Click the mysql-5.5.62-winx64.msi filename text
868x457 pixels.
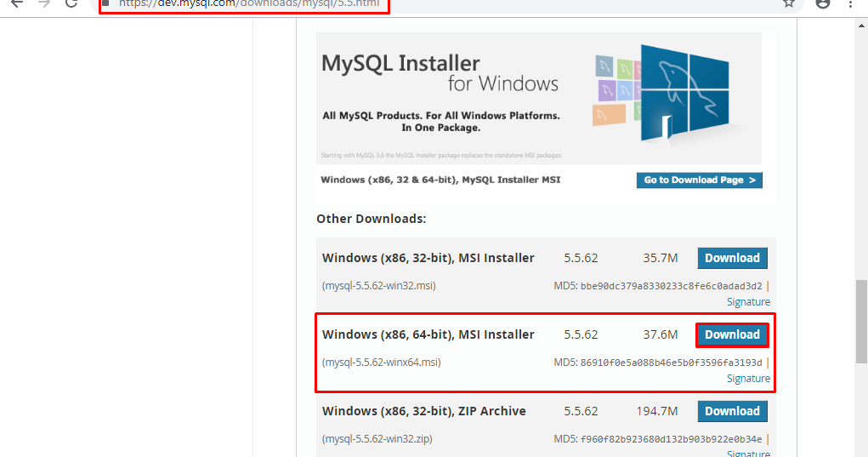click(382, 363)
